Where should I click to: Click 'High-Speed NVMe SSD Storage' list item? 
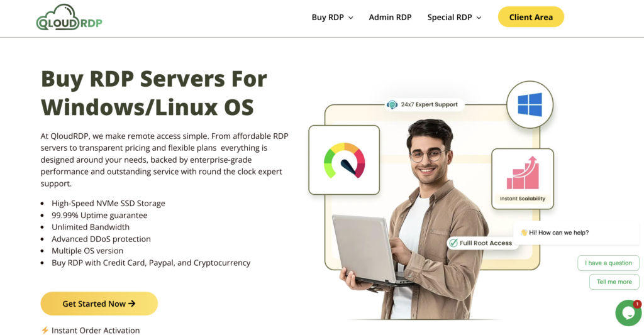tap(108, 203)
